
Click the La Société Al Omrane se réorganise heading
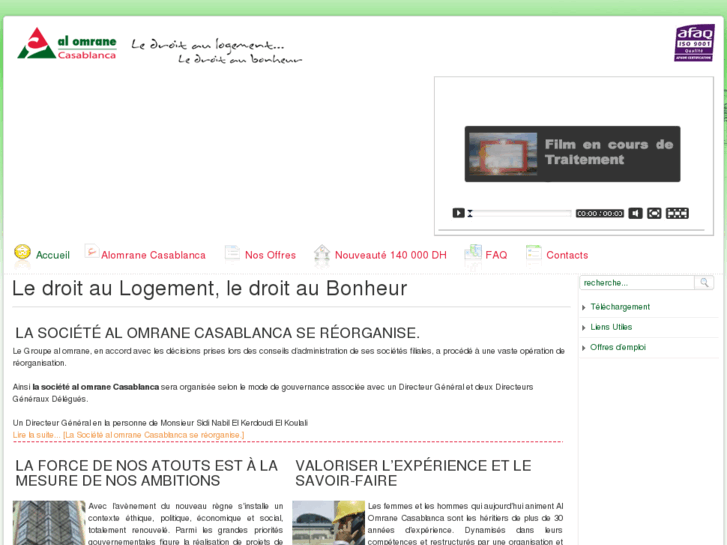217,333
